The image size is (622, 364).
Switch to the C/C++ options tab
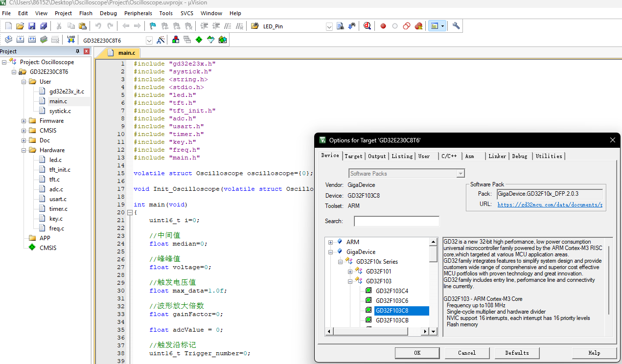(x=449, y=156)
